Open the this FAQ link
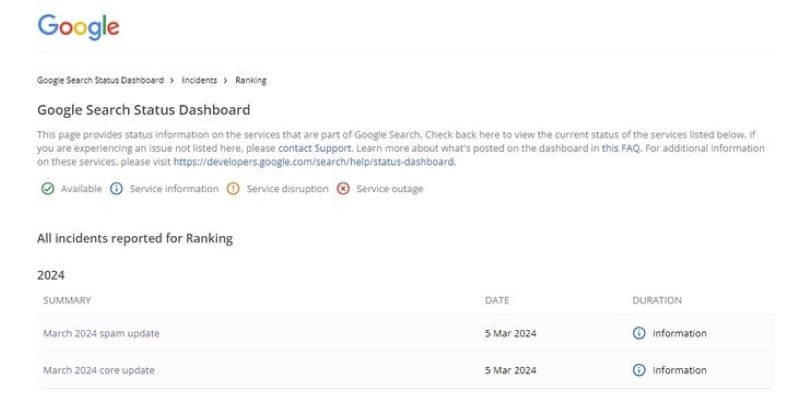The width and height of the screenshot is (796, 400). 620,148
